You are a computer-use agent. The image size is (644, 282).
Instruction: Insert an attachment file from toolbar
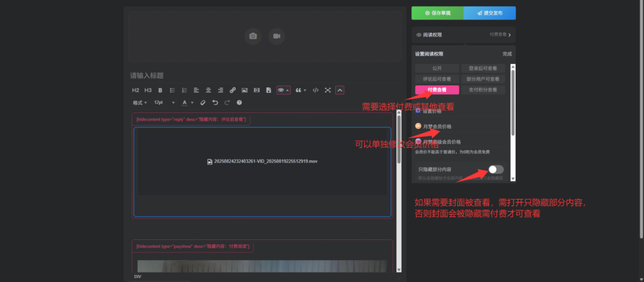[x=269, y=90]
